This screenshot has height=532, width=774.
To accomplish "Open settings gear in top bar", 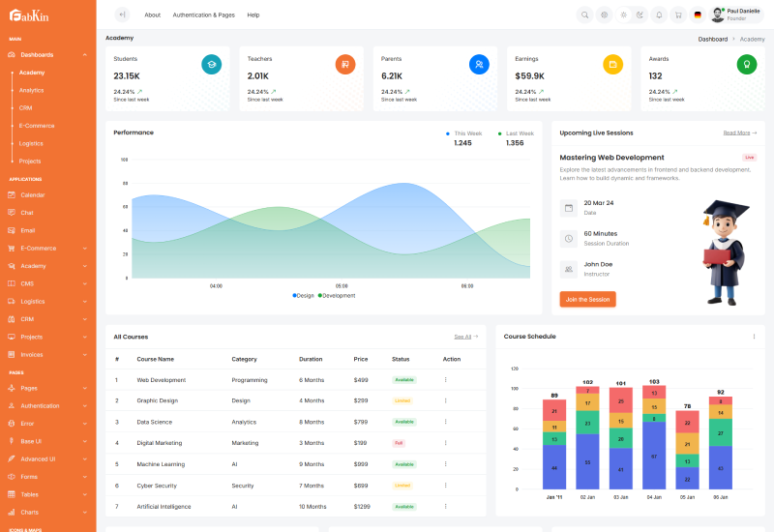I will [x=604, y=15].
